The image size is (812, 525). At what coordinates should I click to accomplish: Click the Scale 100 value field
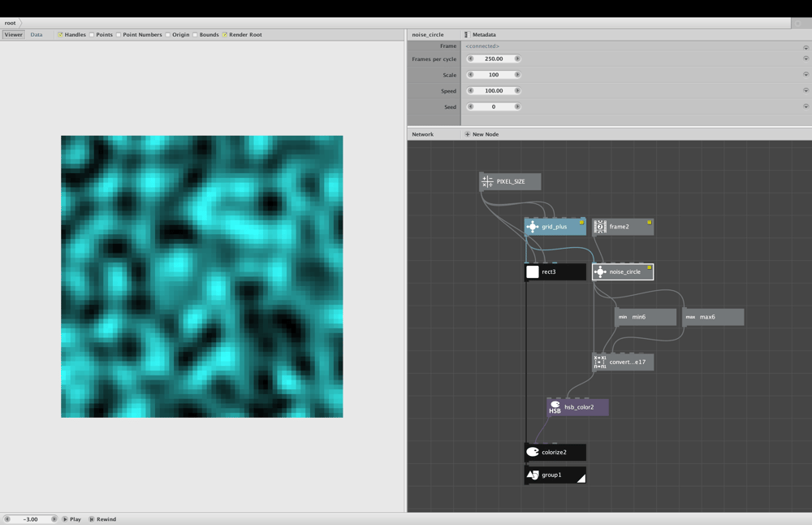coord(494,75)
